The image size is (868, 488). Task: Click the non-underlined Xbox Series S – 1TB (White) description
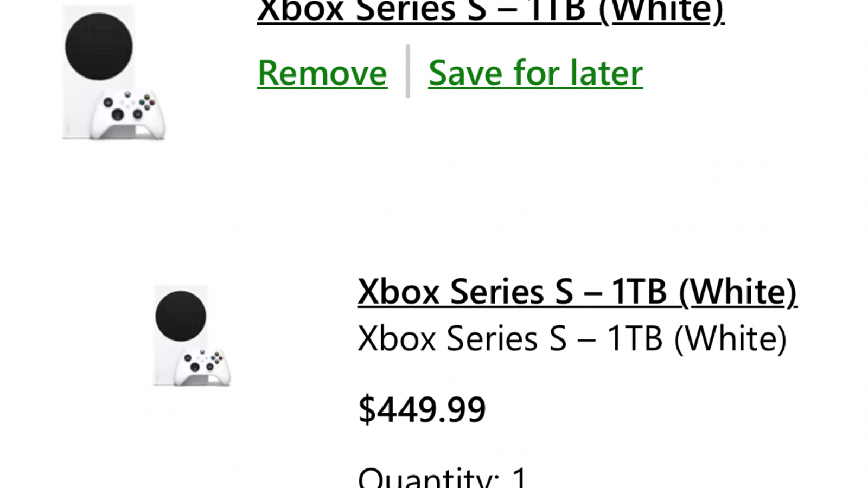572,339
